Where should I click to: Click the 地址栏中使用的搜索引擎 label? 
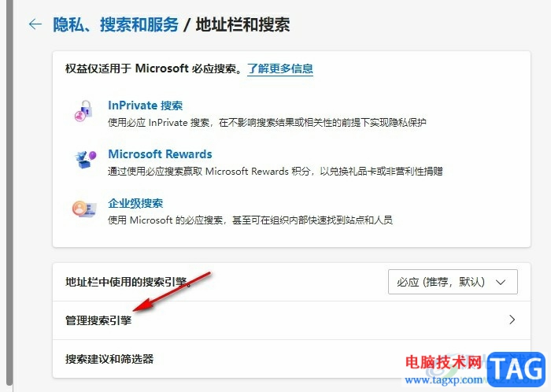tap(128, 282)
